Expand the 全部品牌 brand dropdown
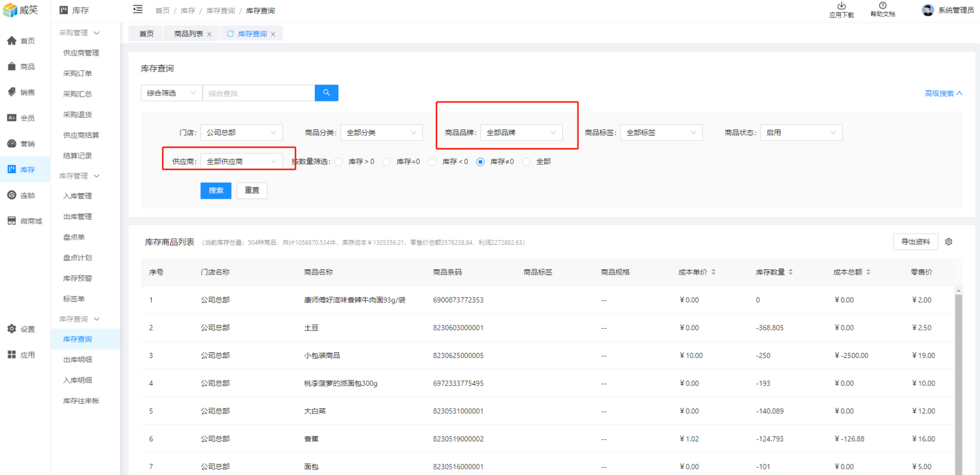This screenshot has width=980, height=475. point(521,133)
